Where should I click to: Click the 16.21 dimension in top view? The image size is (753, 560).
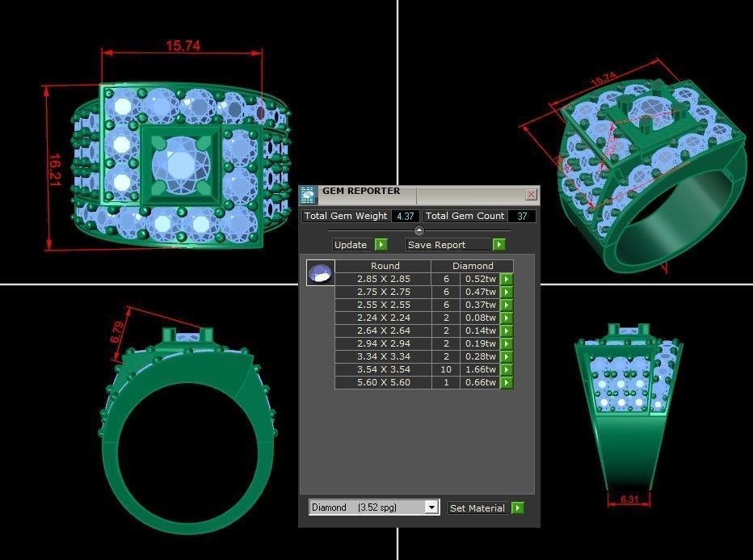pos(54,170)
